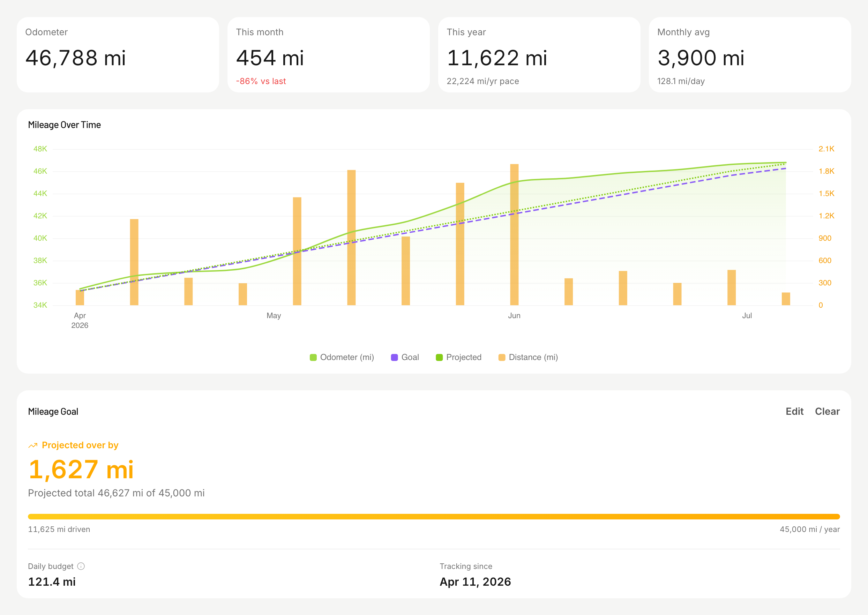
Task: Click the 121.4 mi daily budget value
Action: pos(52,582)
